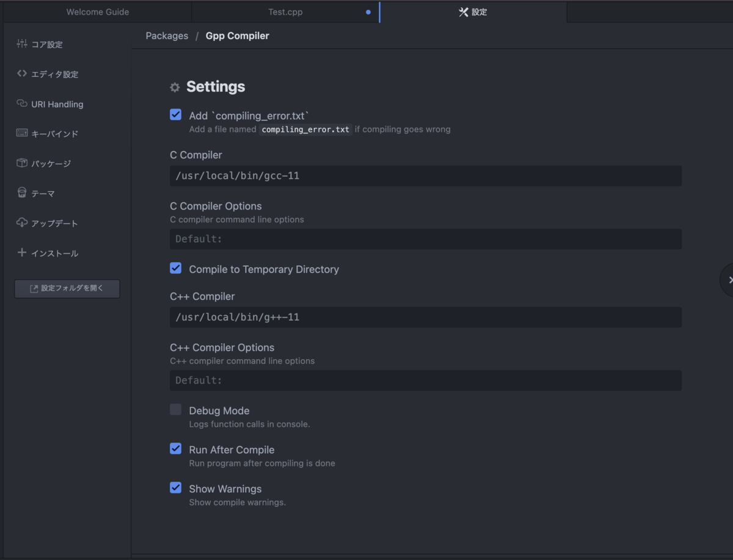Enable Debug Mode checkbox
733x560 pixels.
tap(176, 410)
